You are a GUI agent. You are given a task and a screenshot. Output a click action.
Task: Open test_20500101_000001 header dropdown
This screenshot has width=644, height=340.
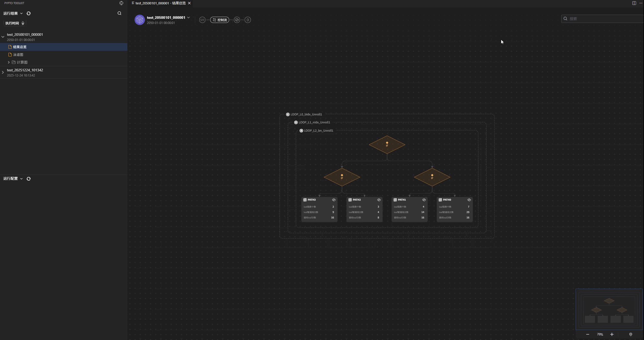click(188, 18)
